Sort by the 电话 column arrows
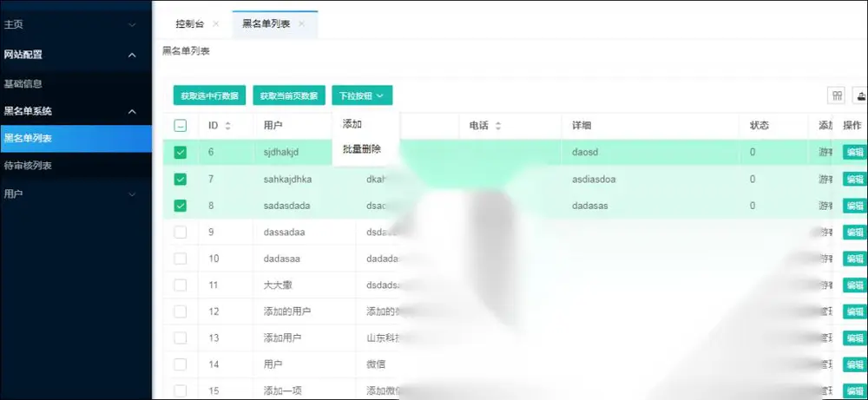 pyautogui.click(x=497, y=126)
